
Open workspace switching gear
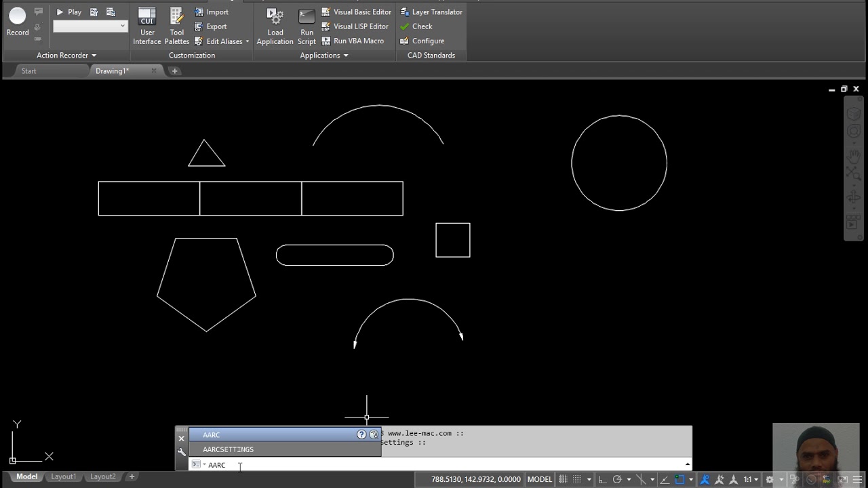(770, 479)
